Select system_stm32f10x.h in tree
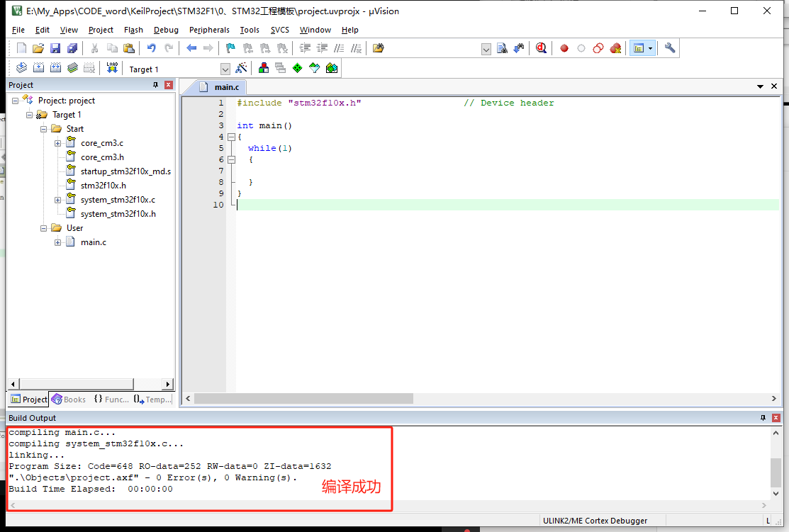Screen dimensions: 789x532 coord(118,214)
